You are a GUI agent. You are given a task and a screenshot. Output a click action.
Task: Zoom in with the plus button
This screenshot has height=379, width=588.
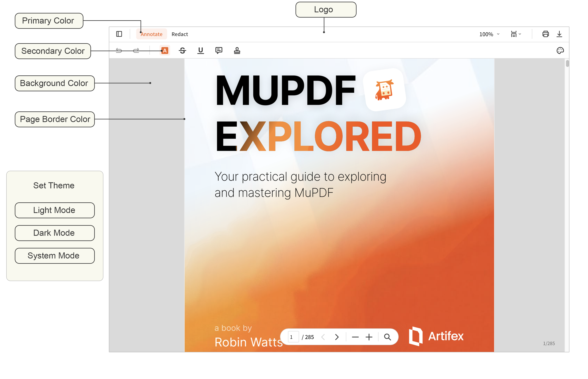tap(369, 337)
